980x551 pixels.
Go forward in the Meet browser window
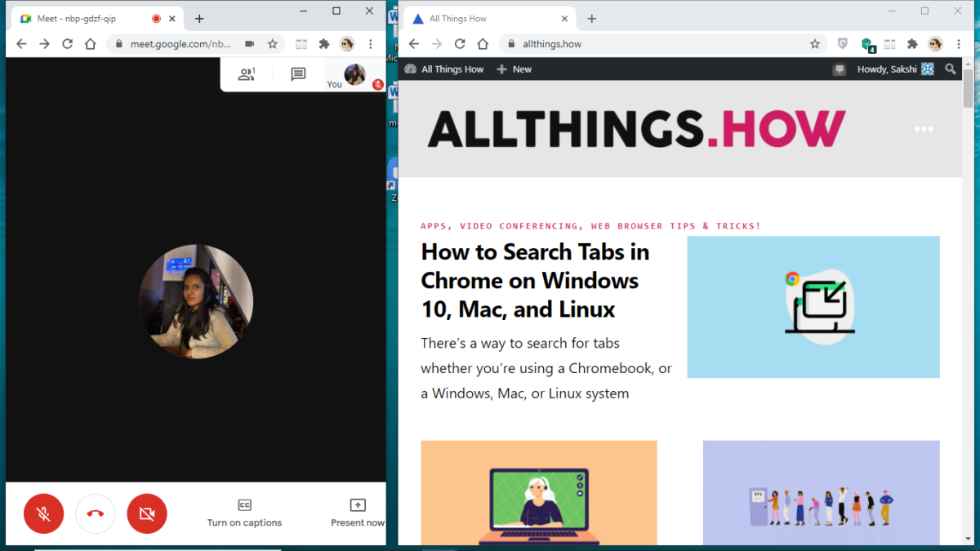44,44
